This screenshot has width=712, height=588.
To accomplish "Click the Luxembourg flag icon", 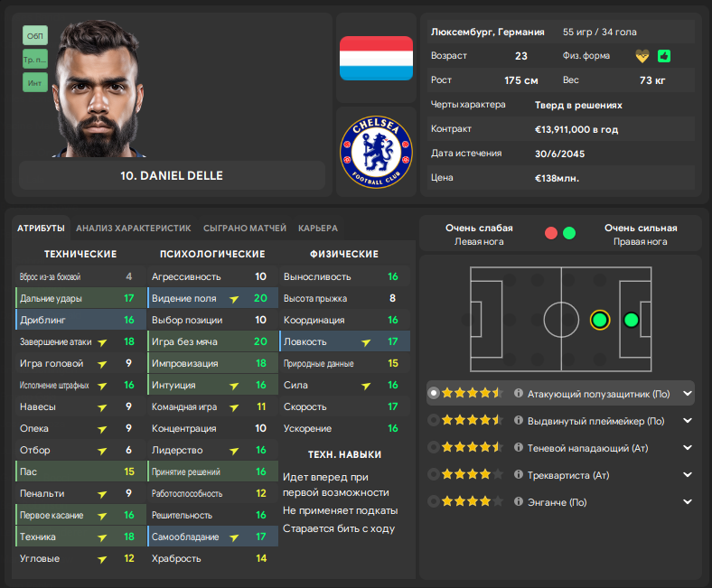I will 375,58.
